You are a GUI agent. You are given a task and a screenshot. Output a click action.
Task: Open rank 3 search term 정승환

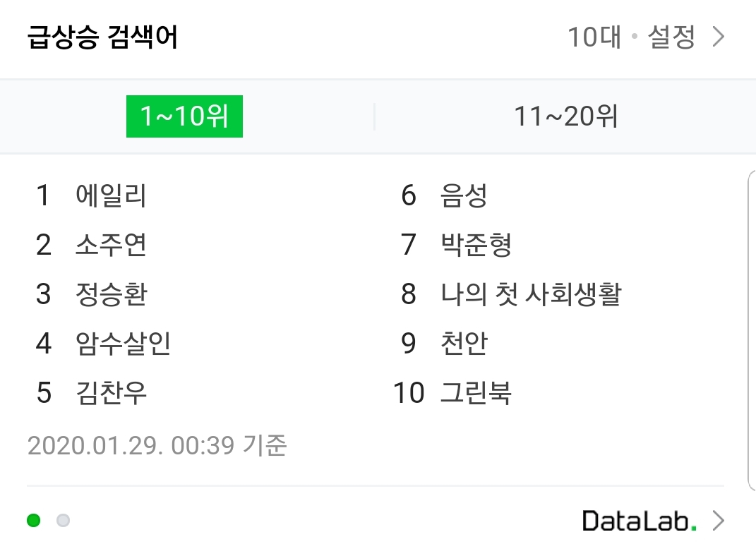tap(111, 294)
